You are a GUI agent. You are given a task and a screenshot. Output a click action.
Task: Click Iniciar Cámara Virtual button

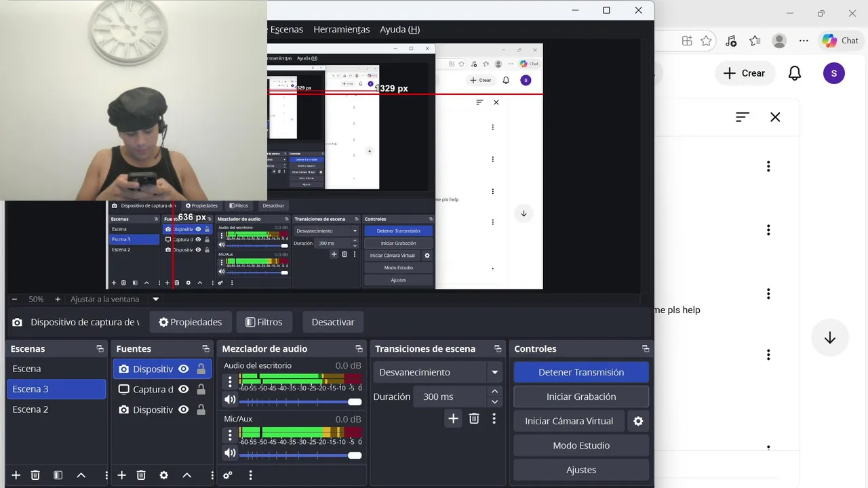569,421
